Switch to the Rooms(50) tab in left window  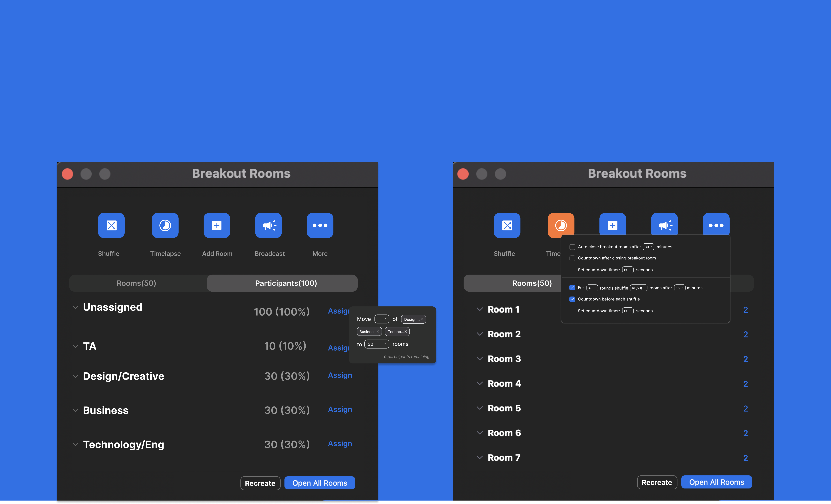pos(136,283)
